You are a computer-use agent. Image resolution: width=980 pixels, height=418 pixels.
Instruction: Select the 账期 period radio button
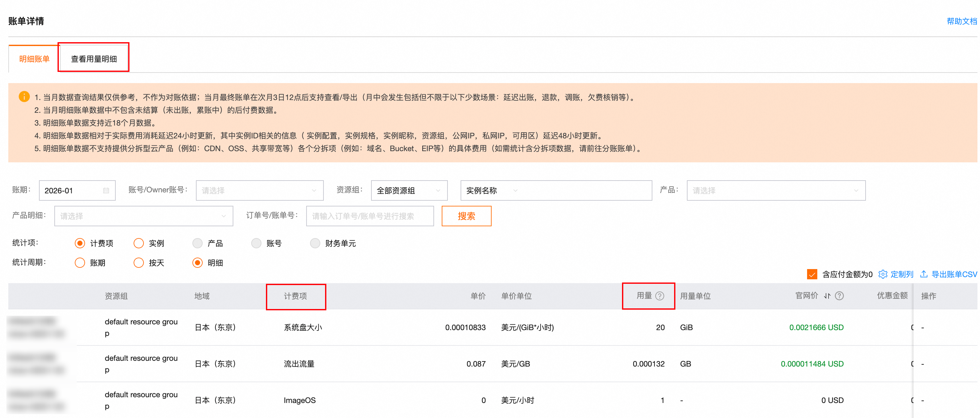click(x=80, y=263)
